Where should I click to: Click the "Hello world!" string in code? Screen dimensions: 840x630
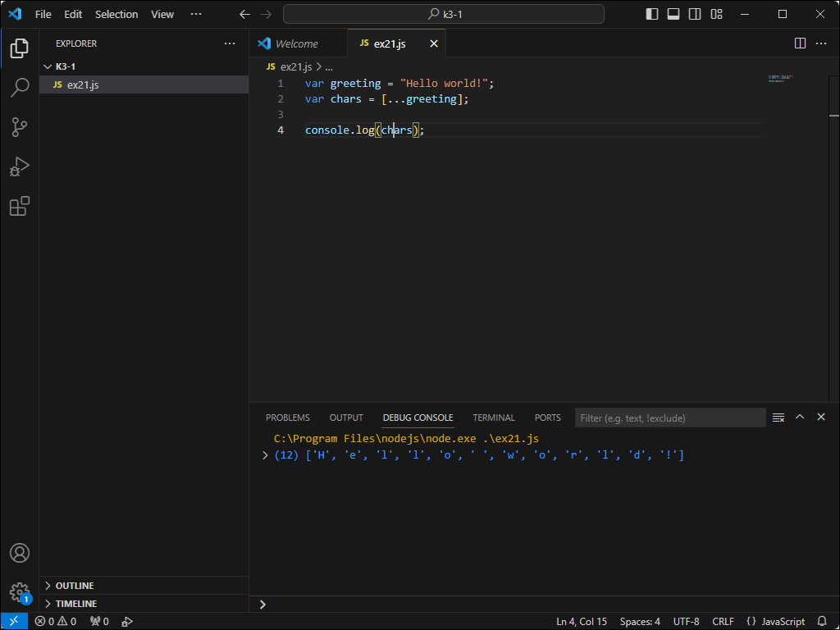tap(444, 84)
